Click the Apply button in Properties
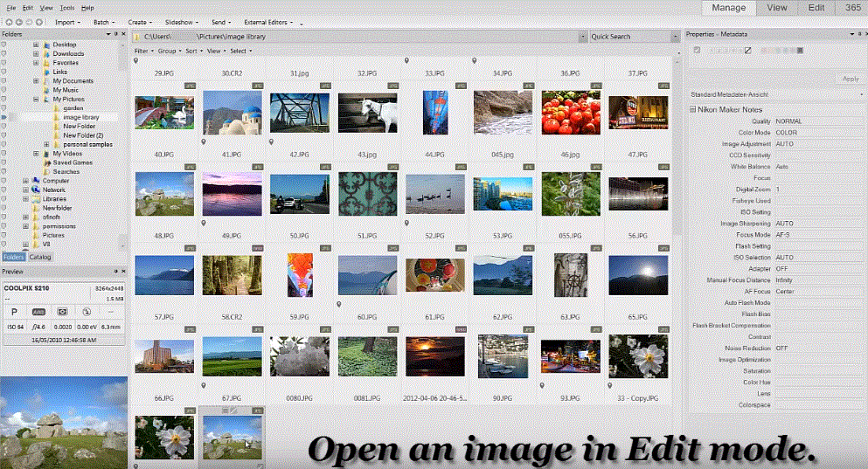This screenshot has height=469, width=868. 851,79
